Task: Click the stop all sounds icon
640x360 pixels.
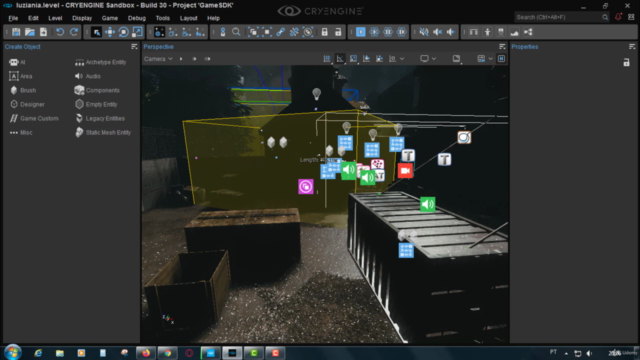Action: point(437,32)
